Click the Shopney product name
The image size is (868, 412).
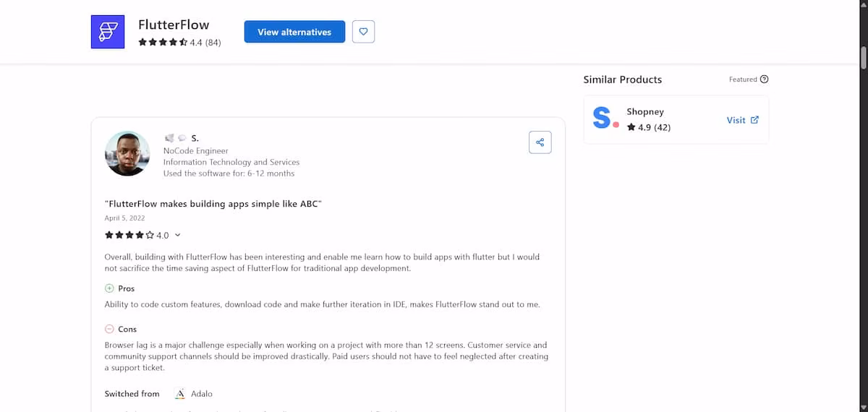click(645, 112)
